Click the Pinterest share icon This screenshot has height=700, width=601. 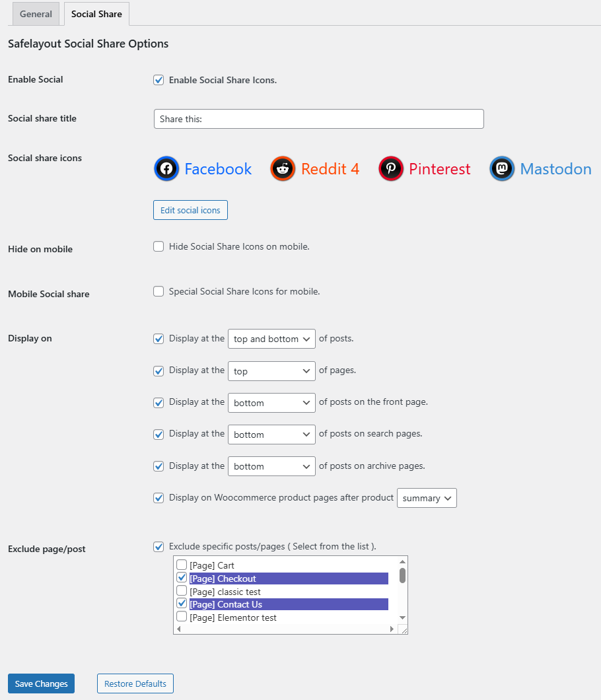pos(391,169)
